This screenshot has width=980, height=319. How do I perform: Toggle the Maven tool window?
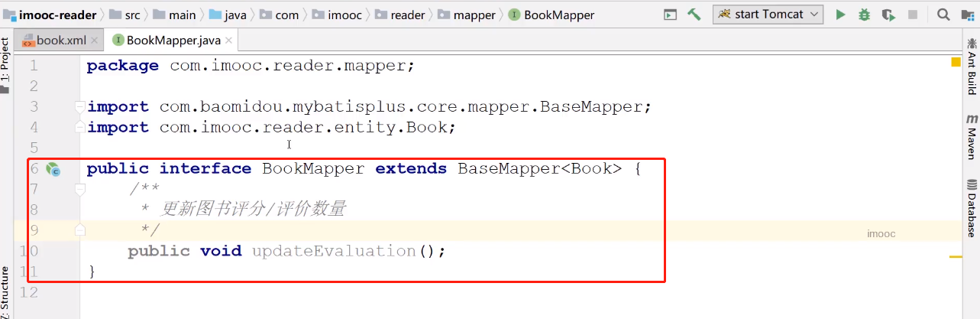[x=972, y=136]
